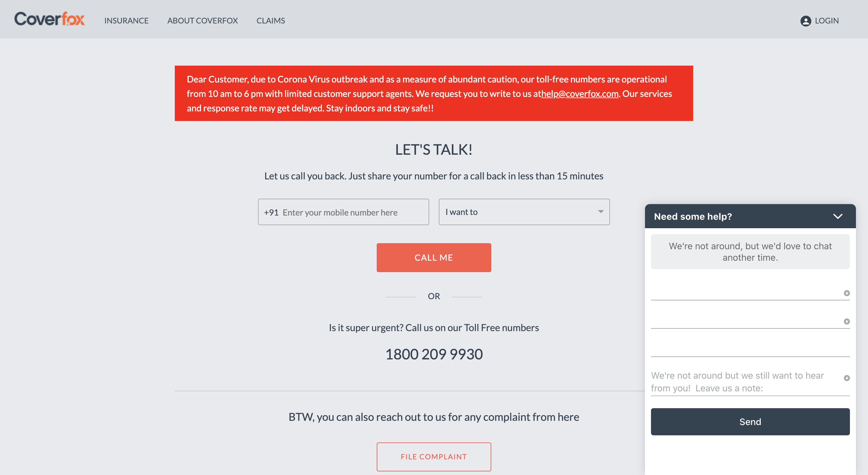Click the user profile icon beside LOGIN
This screenshot has width=868, height=475.
[805, 21]
